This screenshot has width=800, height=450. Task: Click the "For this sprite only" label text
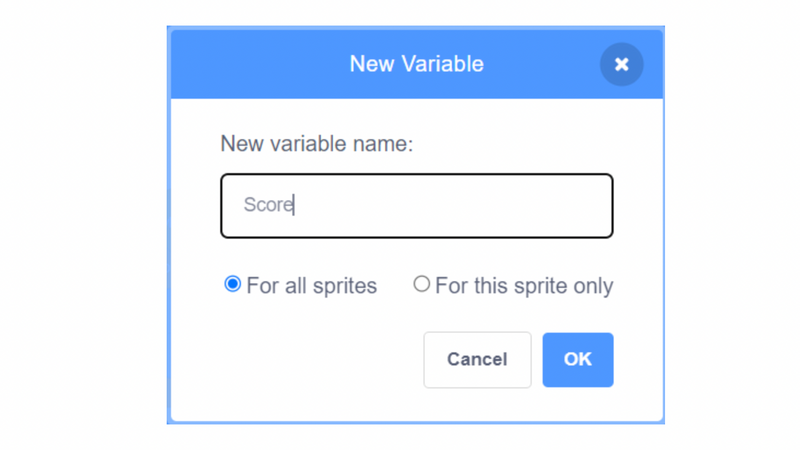pos(524,286)
